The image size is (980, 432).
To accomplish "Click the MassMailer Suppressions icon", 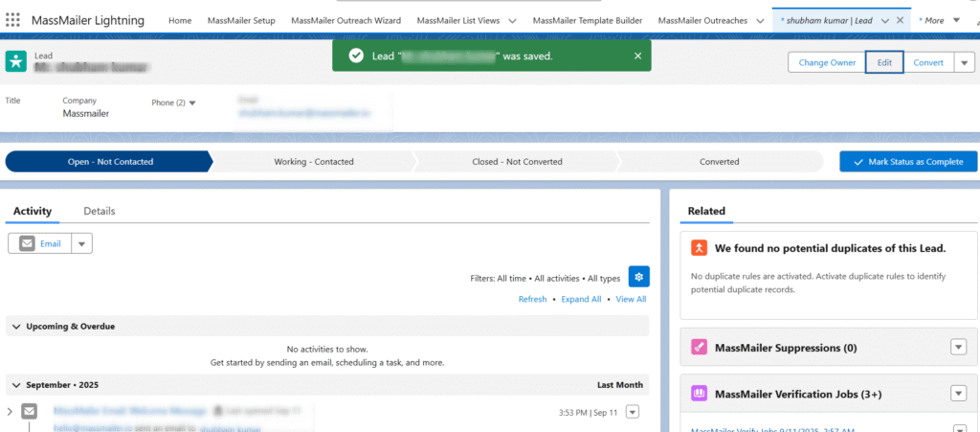I will pyautogui.click(x=700, y=347).
